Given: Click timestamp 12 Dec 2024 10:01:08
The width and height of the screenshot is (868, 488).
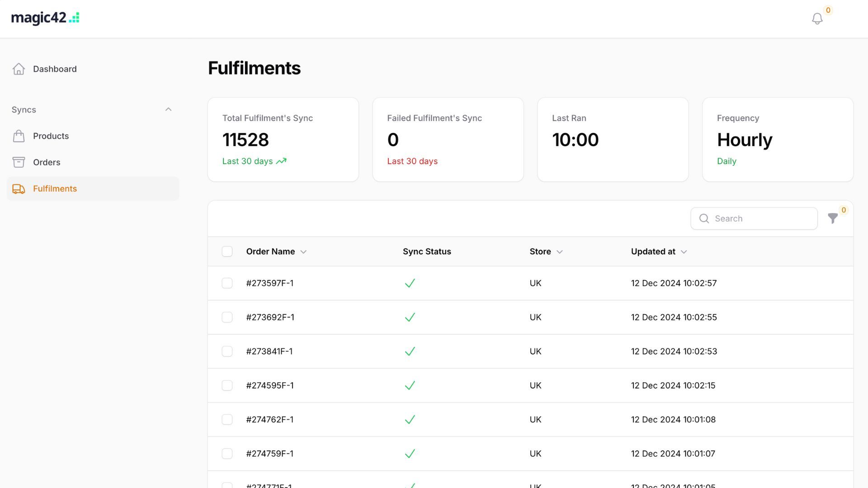Looking at the screenshot, I should 673,420.
